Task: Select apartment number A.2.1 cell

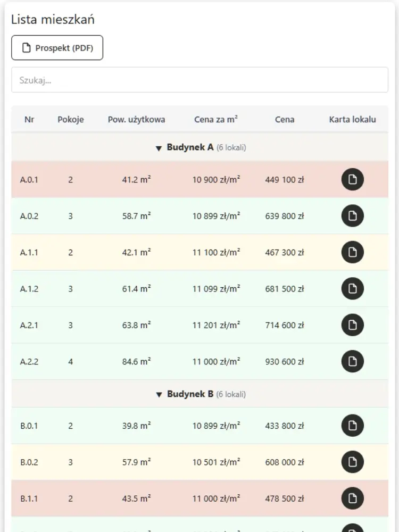Action: 29,326
